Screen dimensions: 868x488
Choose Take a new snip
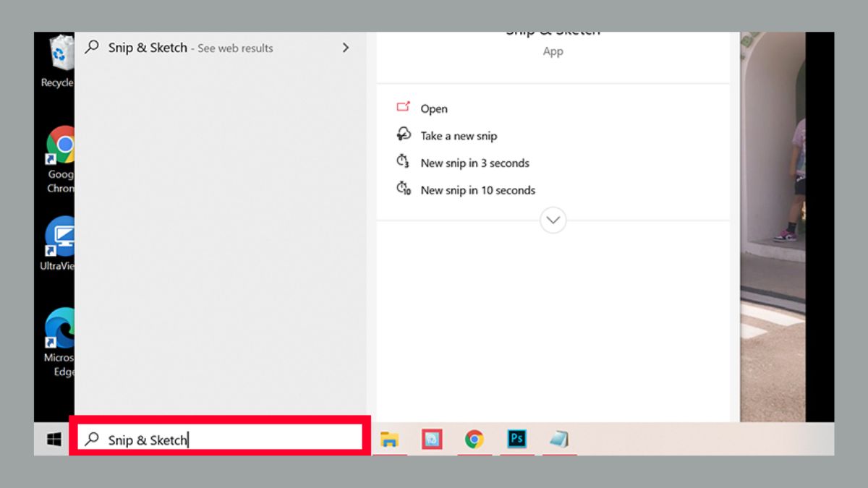tap(459, 136)
